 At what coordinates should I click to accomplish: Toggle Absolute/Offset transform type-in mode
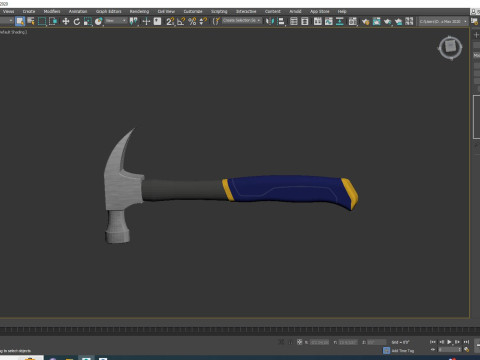tap(299, 342)
